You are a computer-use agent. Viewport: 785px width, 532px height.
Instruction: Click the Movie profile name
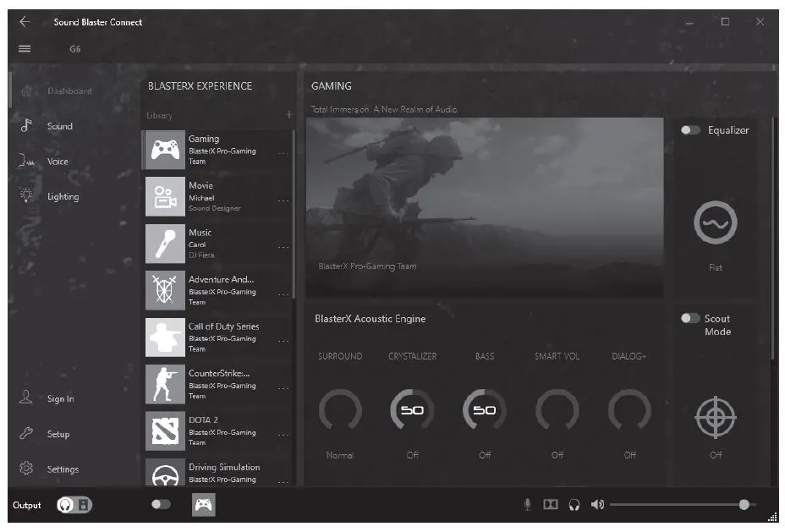point(200,185)
